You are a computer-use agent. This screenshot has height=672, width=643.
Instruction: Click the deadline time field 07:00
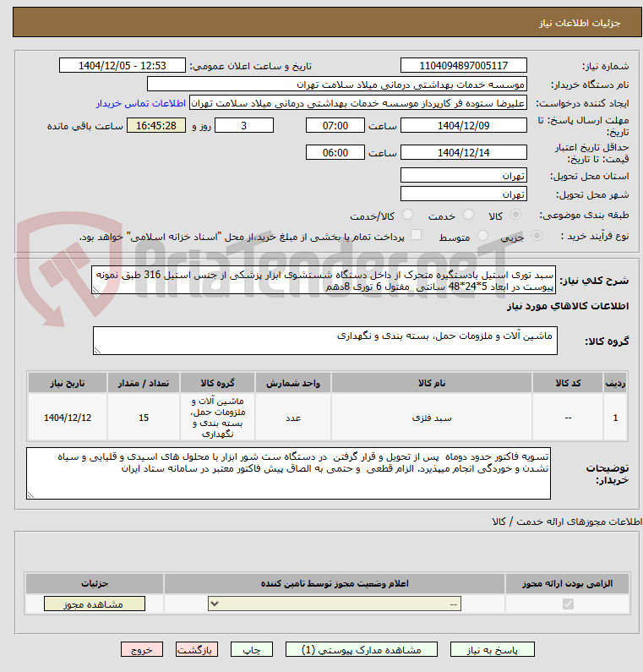335,126
